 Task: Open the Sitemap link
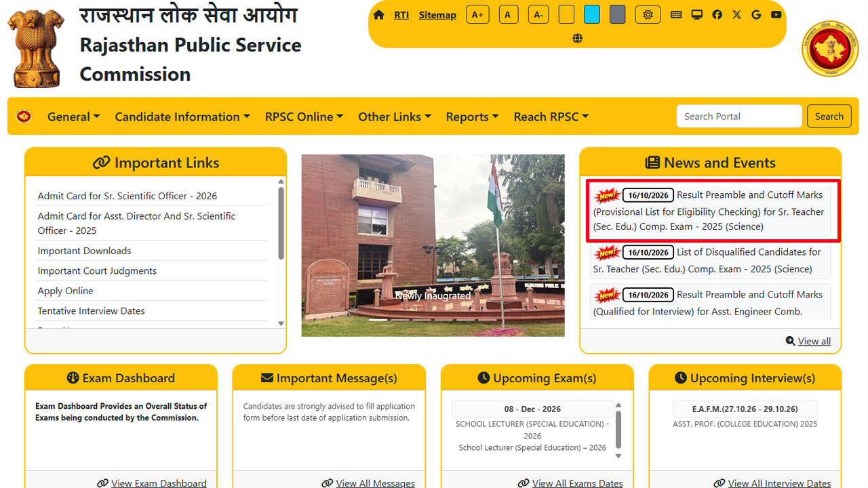click(x=437, y=15)
